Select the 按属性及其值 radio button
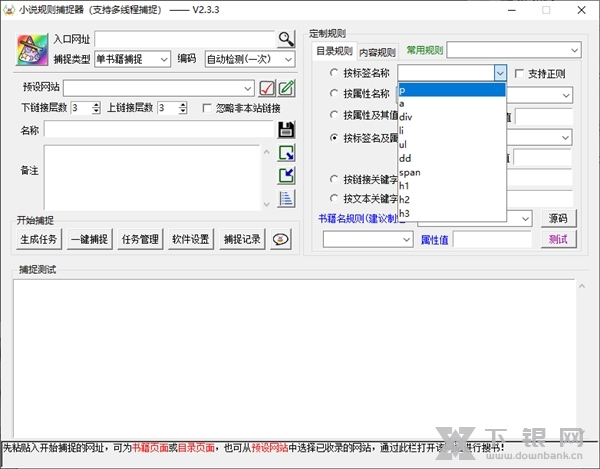The image size is (600, 469). point(334,115)
